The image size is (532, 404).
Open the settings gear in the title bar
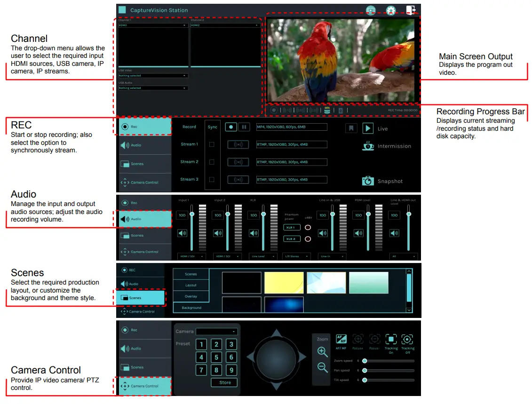391,10
